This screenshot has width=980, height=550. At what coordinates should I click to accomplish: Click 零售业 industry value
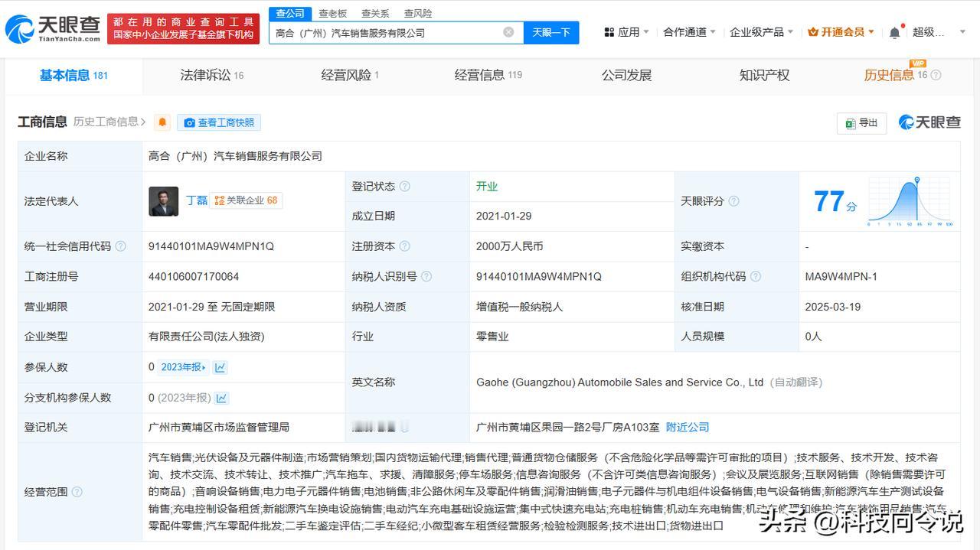[x=492, y=337]
